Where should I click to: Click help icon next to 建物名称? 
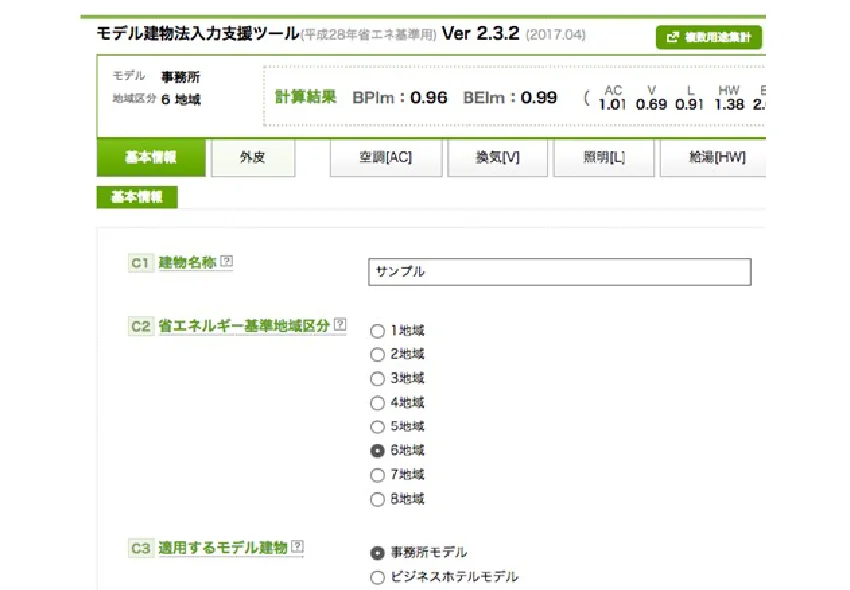pos(227,262)
